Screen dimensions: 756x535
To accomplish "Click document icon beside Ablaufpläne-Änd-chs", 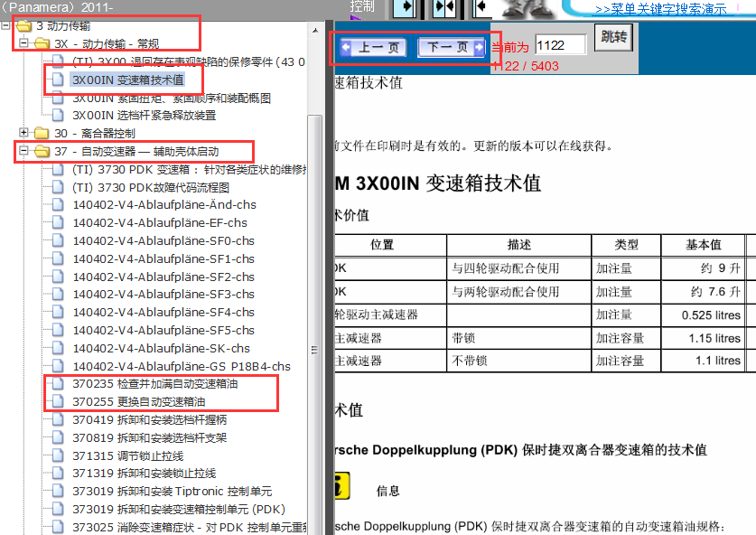I will click(x=58, y=204).
